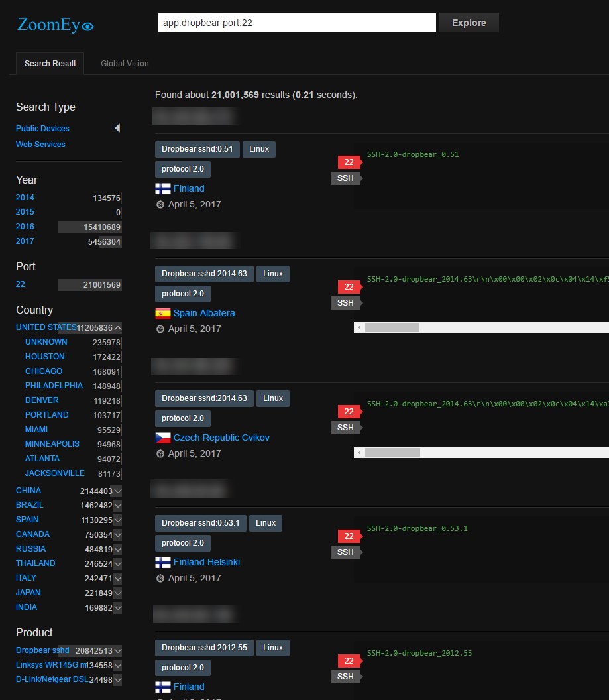Open the Czech Republic Cvikov link
The image size is (609, 700).
pos(221,437)
